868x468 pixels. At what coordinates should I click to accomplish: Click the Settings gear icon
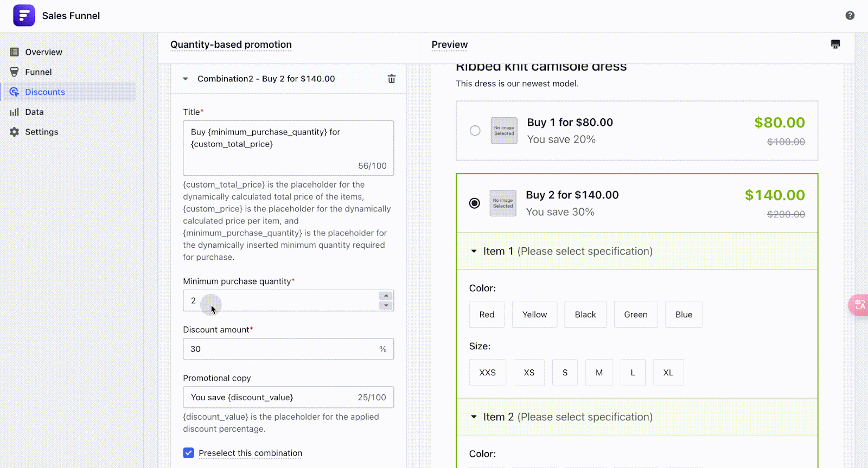tap(15, 132)
